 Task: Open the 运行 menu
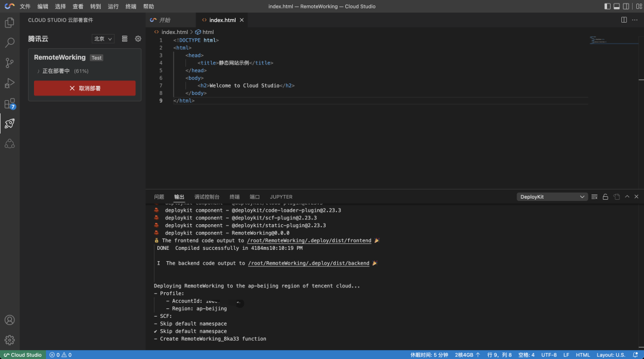point(113,6)
